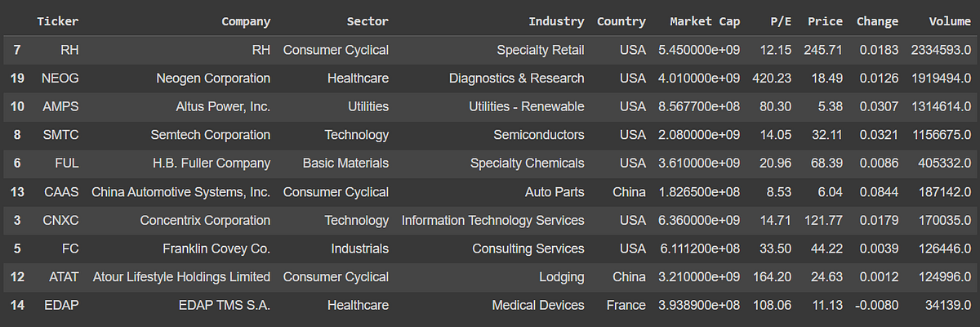980x327 pixels.
Task: Click the Neogen Corporation company cell
Action: coord(213,78)
